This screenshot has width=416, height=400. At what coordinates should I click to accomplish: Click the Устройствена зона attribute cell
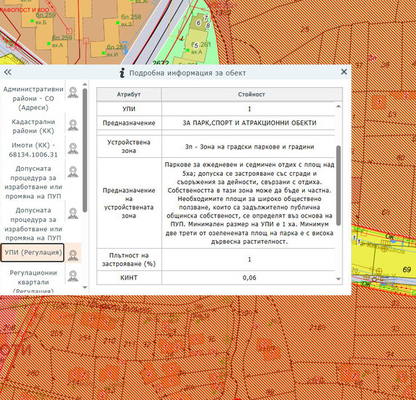coord(129,146)
